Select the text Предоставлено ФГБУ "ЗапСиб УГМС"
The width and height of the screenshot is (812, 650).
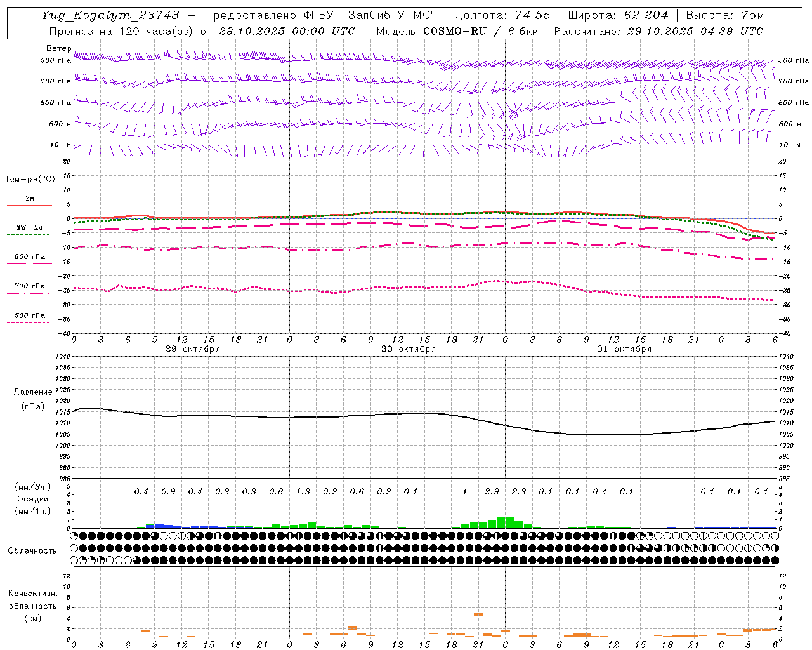pyautogui.click(x=321, y=15)
